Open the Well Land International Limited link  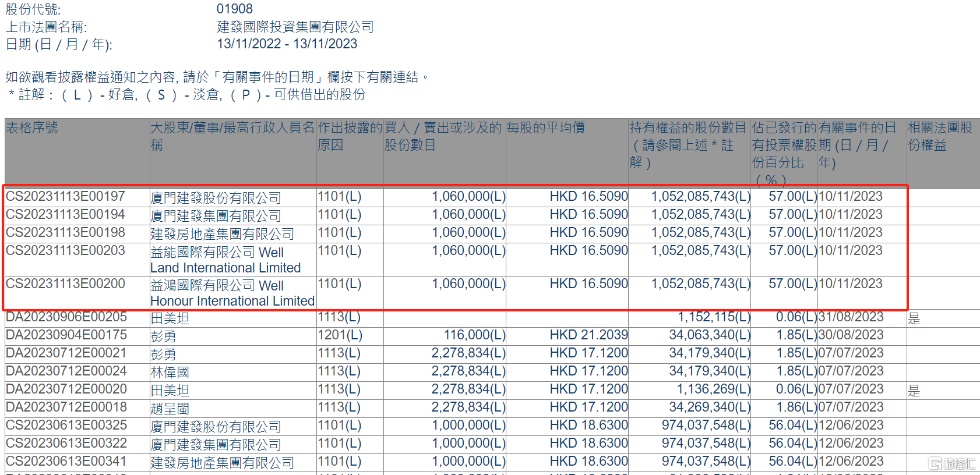point(225,260)
